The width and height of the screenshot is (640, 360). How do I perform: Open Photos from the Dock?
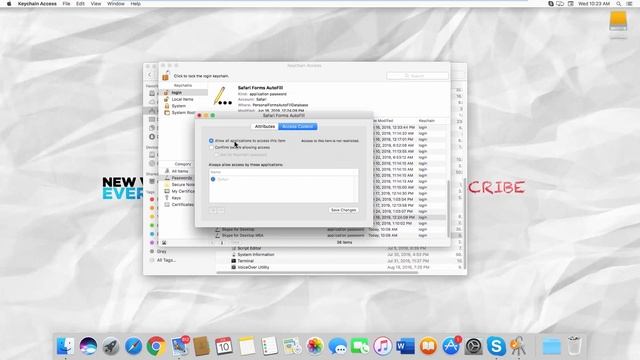tap(315, 346)
